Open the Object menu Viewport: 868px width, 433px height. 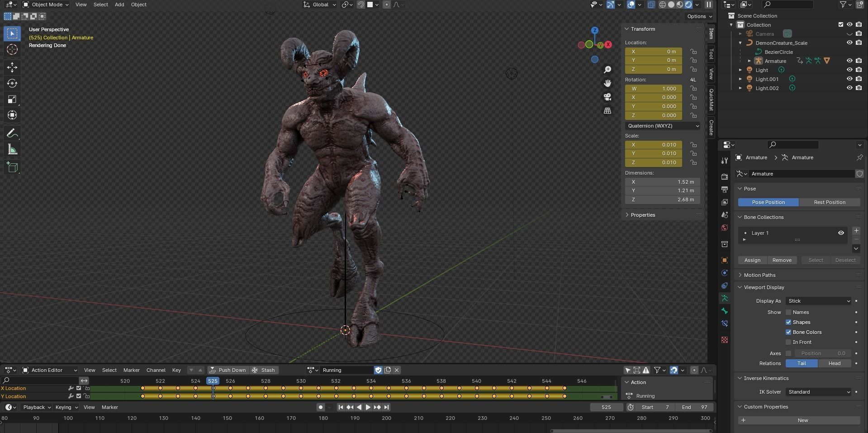pos(138,5)
